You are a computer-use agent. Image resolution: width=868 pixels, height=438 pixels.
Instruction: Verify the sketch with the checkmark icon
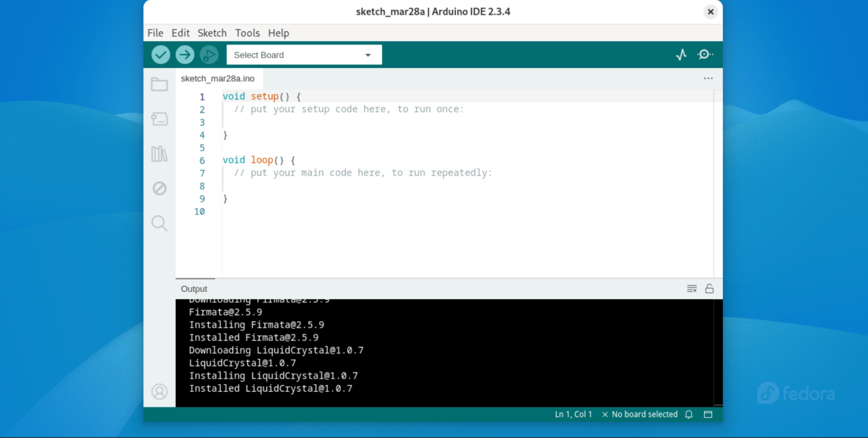160,54
